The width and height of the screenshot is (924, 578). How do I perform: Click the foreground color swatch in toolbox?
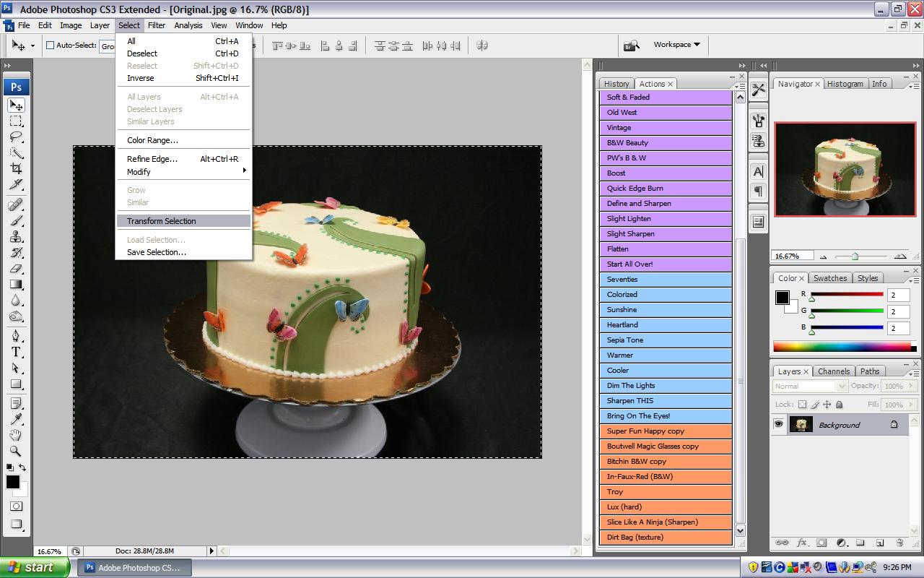(12, 482)
